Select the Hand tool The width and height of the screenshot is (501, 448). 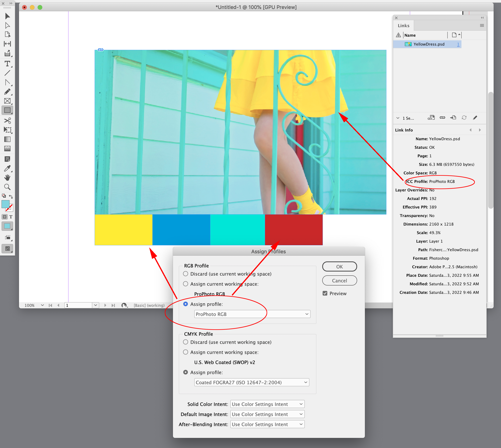coord(7,178)
